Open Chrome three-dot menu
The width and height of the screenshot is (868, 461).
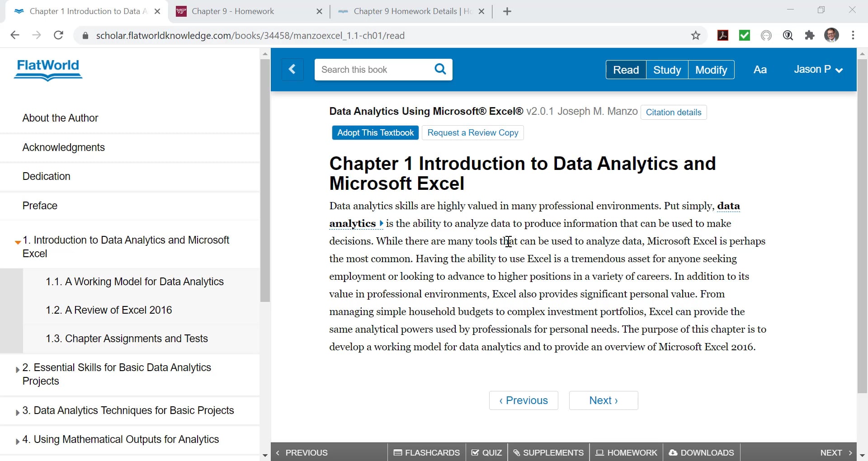(x=853, y=35)
